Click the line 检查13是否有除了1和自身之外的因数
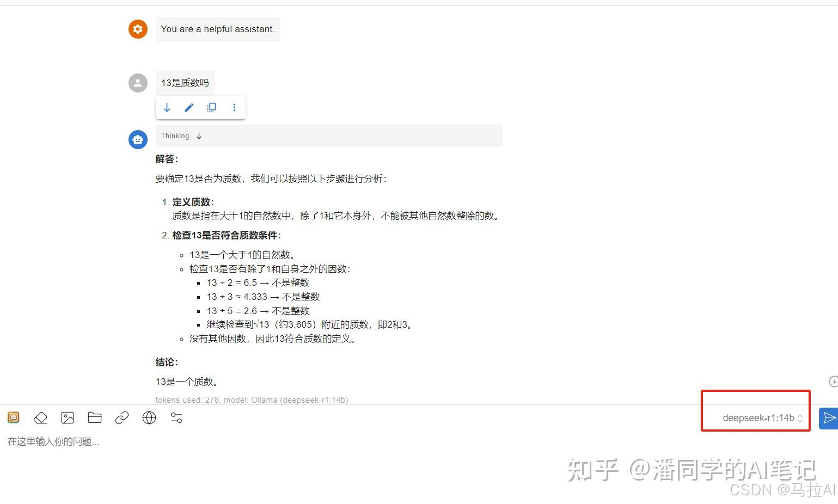838x504 pixels. click(x=270, y=269)
